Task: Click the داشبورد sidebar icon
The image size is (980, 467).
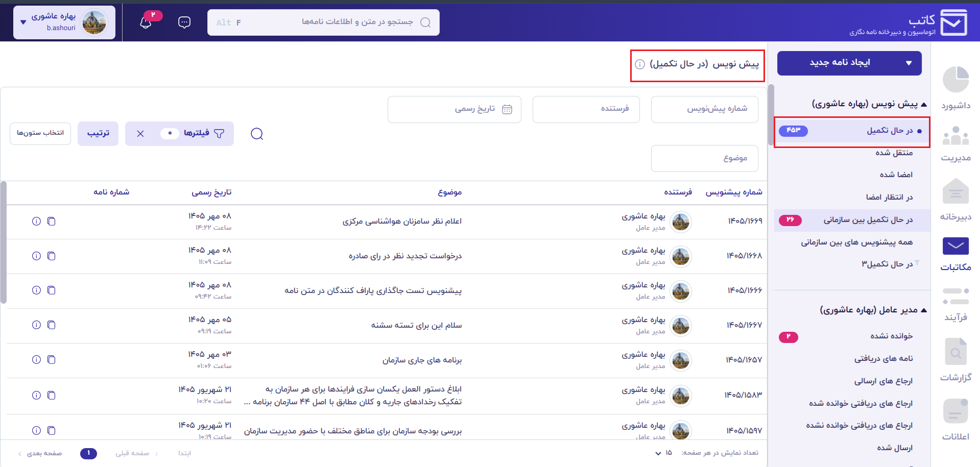Action: 955,80
